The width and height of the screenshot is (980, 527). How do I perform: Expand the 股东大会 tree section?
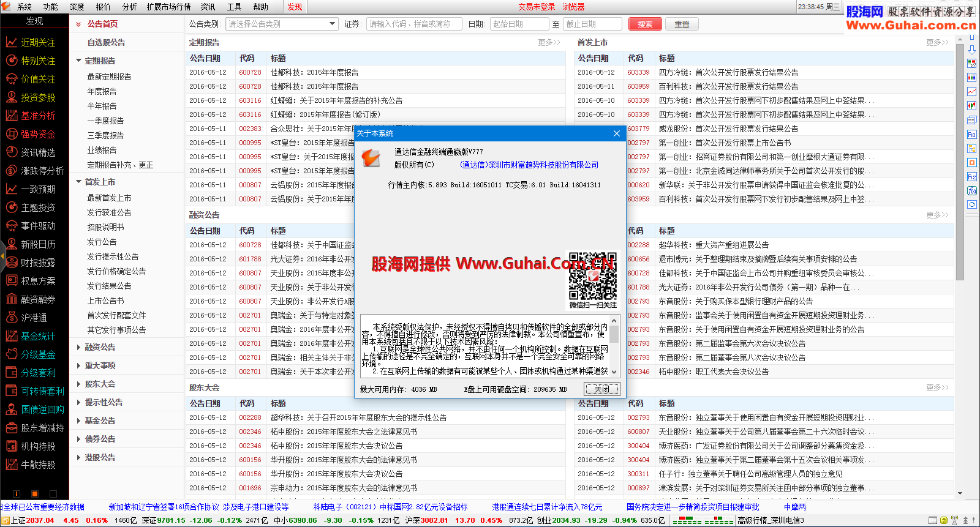point(78,384)
